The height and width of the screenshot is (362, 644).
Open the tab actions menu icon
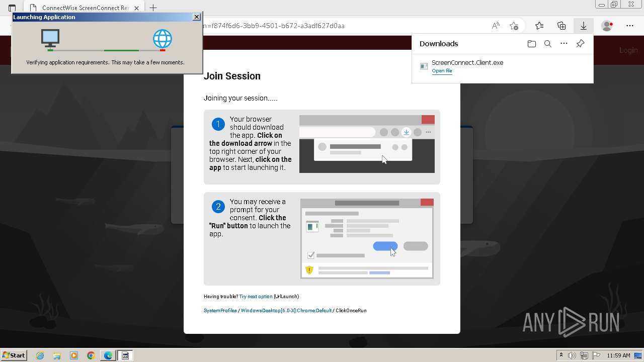click(12, 8)
